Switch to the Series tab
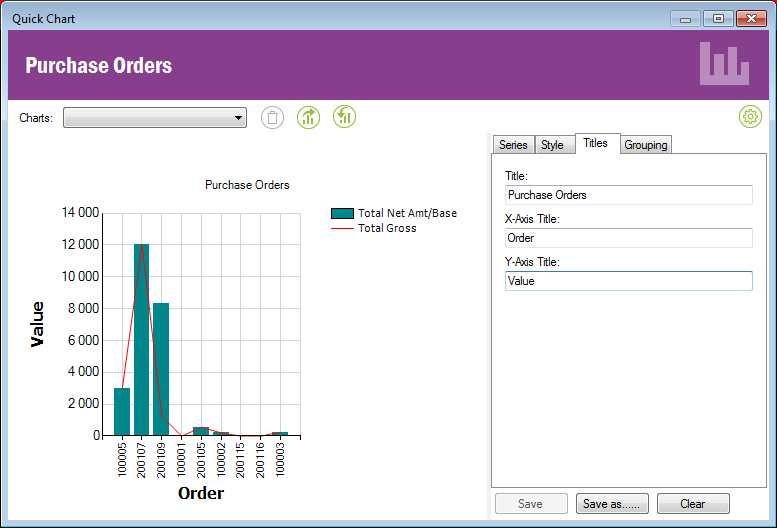 click(513, 145)
